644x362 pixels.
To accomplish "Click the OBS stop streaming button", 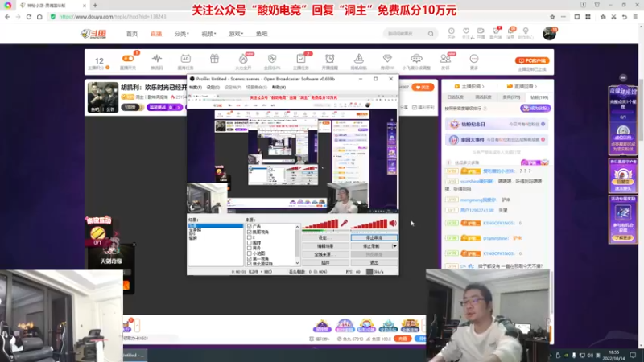I will (x=374, y=237).
